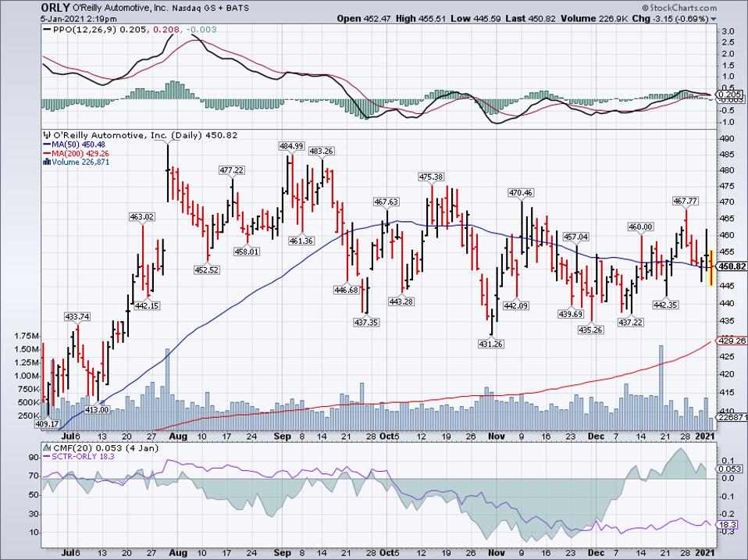This screenshot has height=560, width=748.
Task: Click the 460.00 price label
Action: coord(640,227)
